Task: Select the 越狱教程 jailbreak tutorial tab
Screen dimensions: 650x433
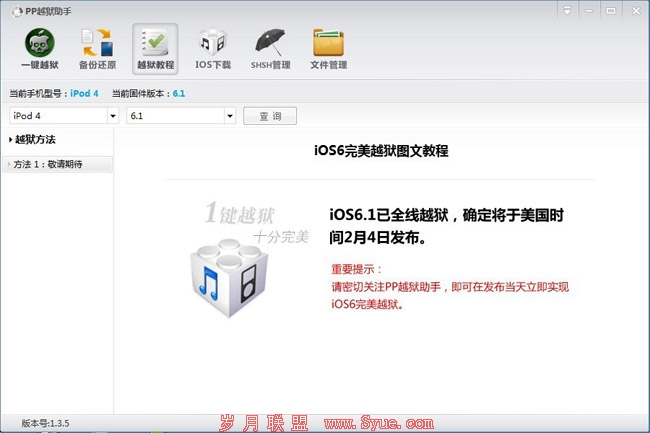Action: tap(155, 49)
